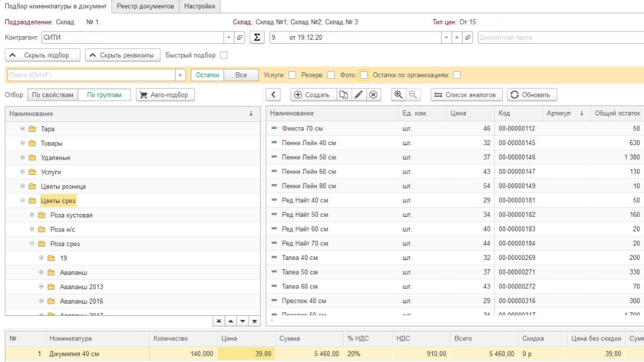Select the Все filter toggle
644x362 pixels.
click(x=241, y=75)
